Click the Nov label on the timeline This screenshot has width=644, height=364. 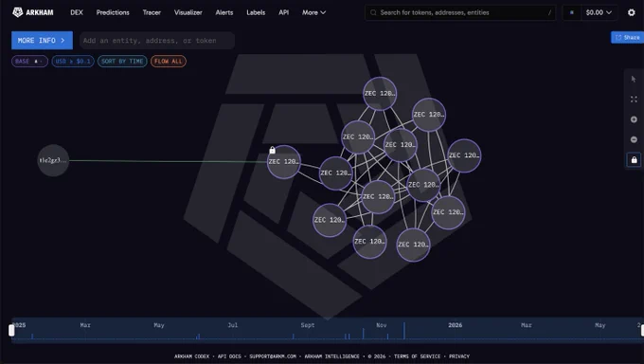point(381,325)
